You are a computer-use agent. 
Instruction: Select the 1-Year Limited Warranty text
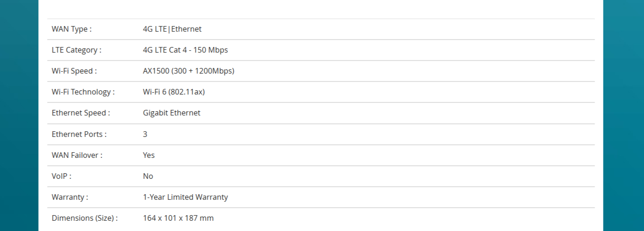pos(185,197)
